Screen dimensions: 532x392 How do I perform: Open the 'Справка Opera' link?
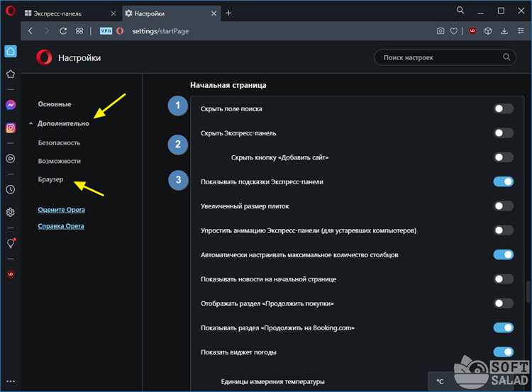pyautogui.click(x=61, y=226)
